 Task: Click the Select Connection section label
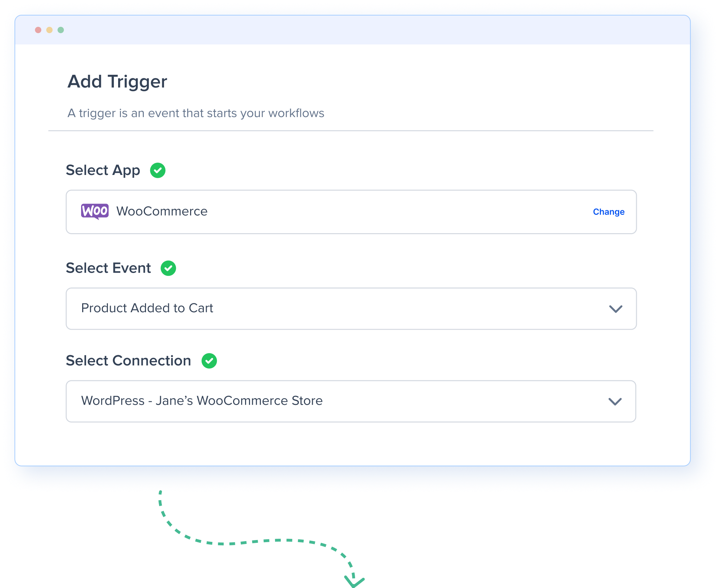128,361
